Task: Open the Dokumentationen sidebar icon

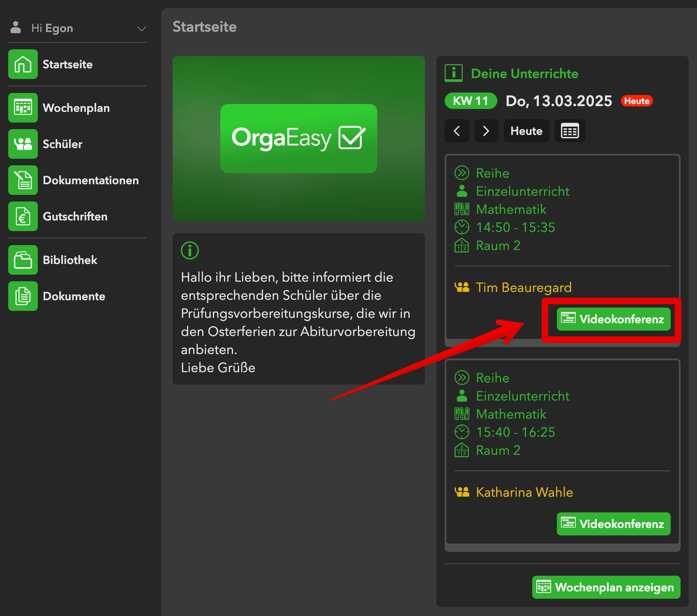Action: 23,180
